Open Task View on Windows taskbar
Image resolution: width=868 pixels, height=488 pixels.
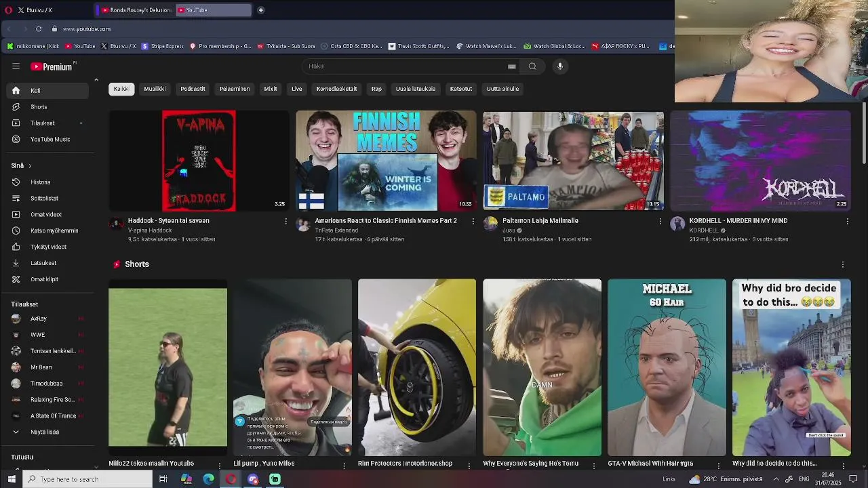coord(163,479)
